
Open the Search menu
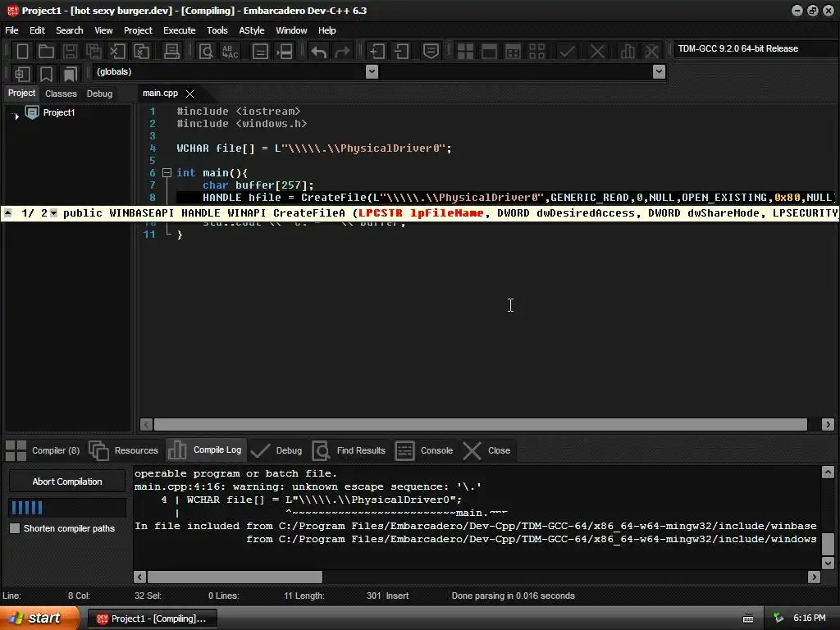point(70,30)
